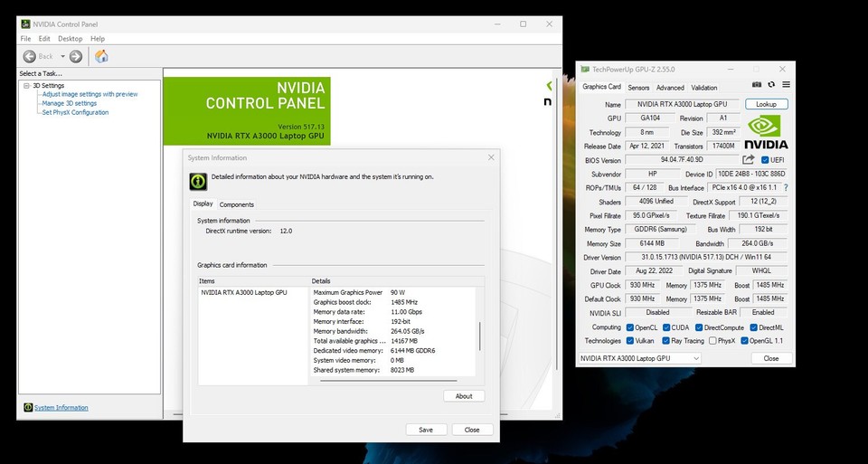868x464 pixels.
Task: Open the GPU selection dropdown in GPU-Z
Action: 638,358
